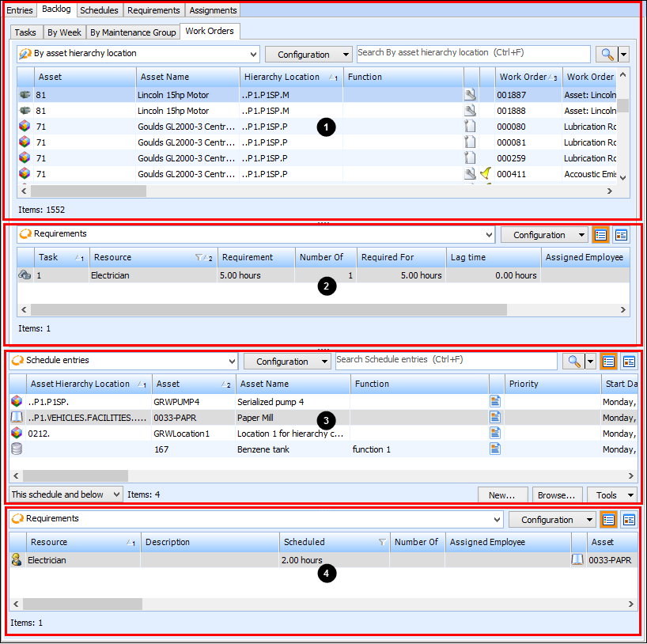Switch to the Entries tab

pyautogui.click(x=20, y=10)
